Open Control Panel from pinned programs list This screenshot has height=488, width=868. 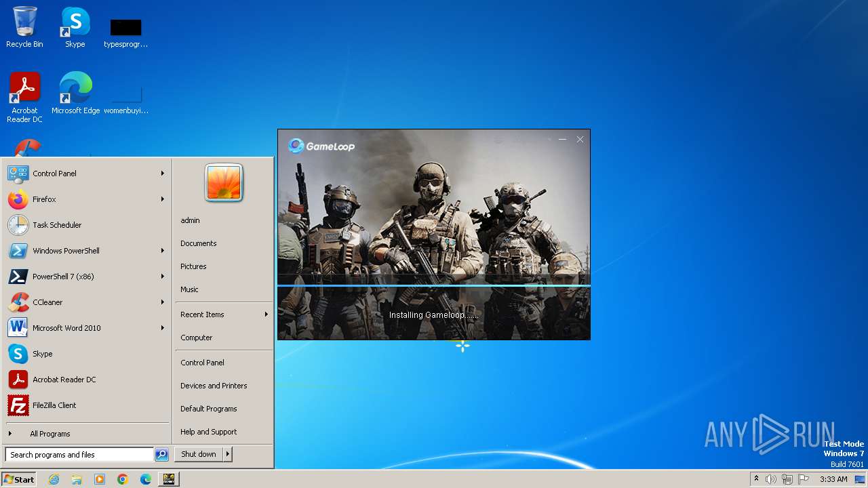click(86, 174)
